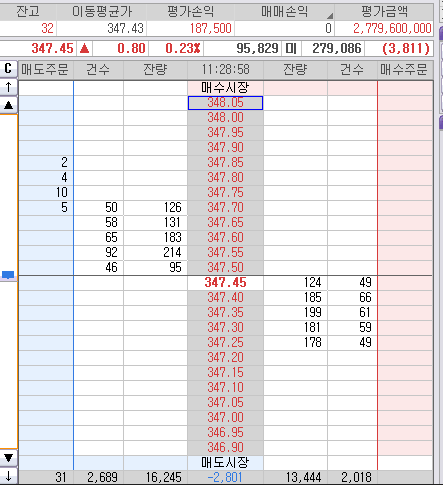Click the 347.90 price cell
443x485 pixels.
(226, 148)
